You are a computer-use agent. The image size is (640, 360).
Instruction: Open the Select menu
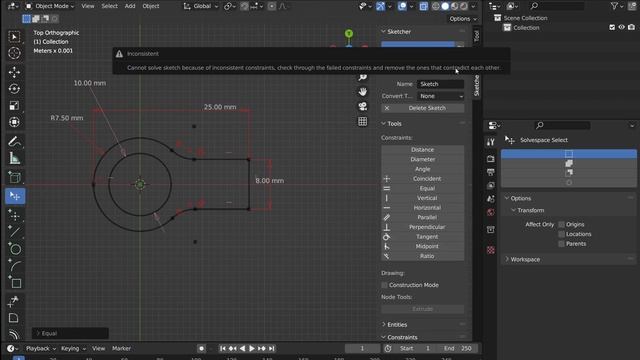[x=109, y=6]
